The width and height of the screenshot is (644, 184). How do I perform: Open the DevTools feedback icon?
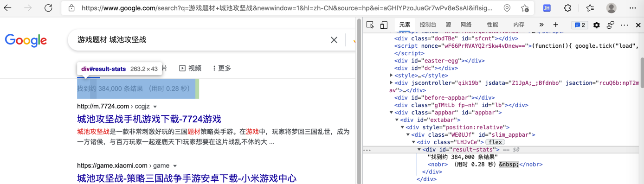[611, 25]
